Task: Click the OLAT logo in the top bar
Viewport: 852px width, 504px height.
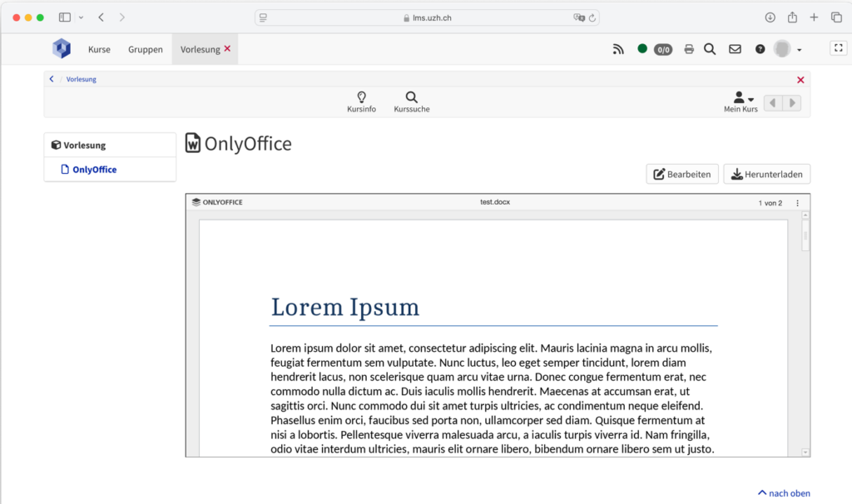Action: (61, 48)
